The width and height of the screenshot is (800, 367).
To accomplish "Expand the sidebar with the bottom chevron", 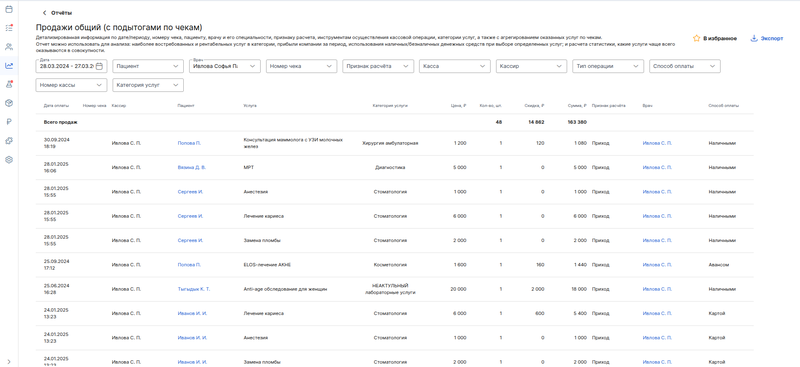I will click(9, 361).
